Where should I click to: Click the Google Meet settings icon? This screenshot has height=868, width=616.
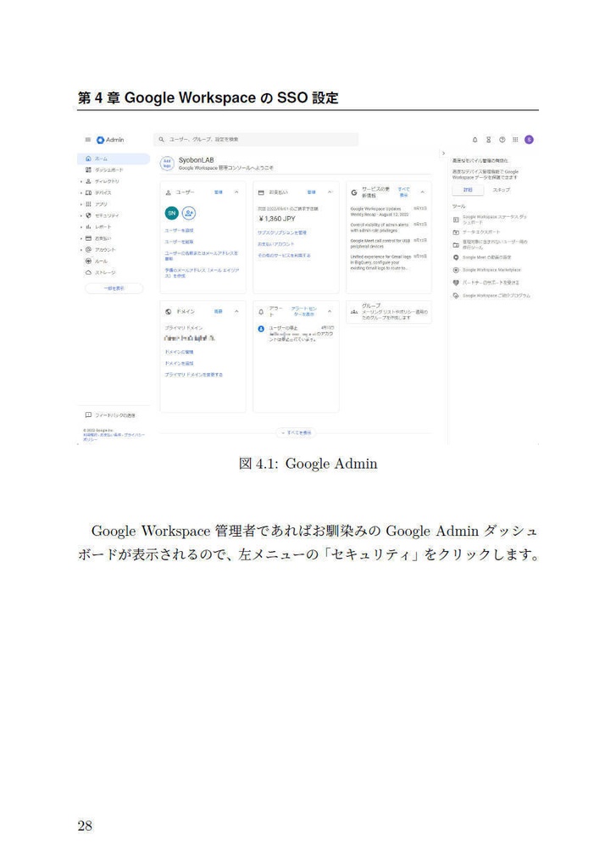pyautogui.click(x=456, y=258)
